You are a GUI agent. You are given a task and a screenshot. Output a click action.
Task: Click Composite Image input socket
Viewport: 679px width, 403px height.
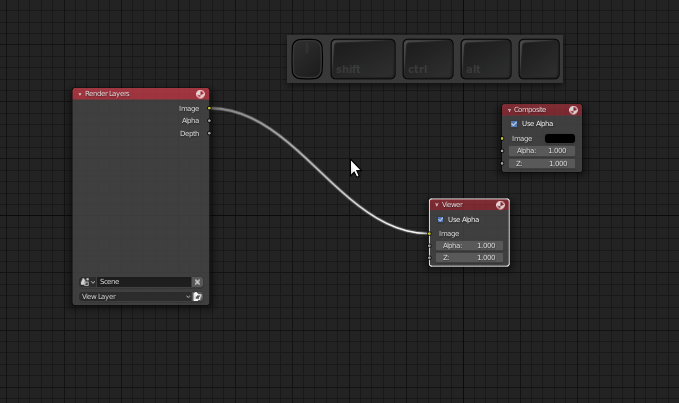pos(502,139)
